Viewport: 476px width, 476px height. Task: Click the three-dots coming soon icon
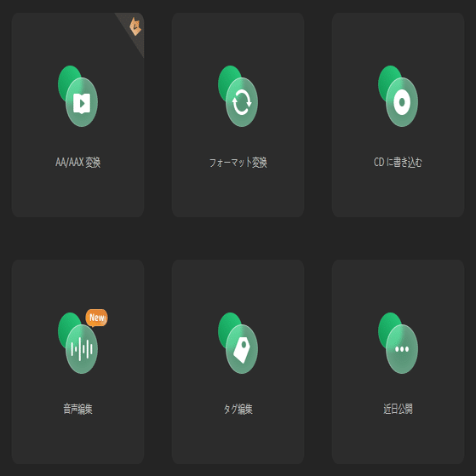[x=398, y=343]
